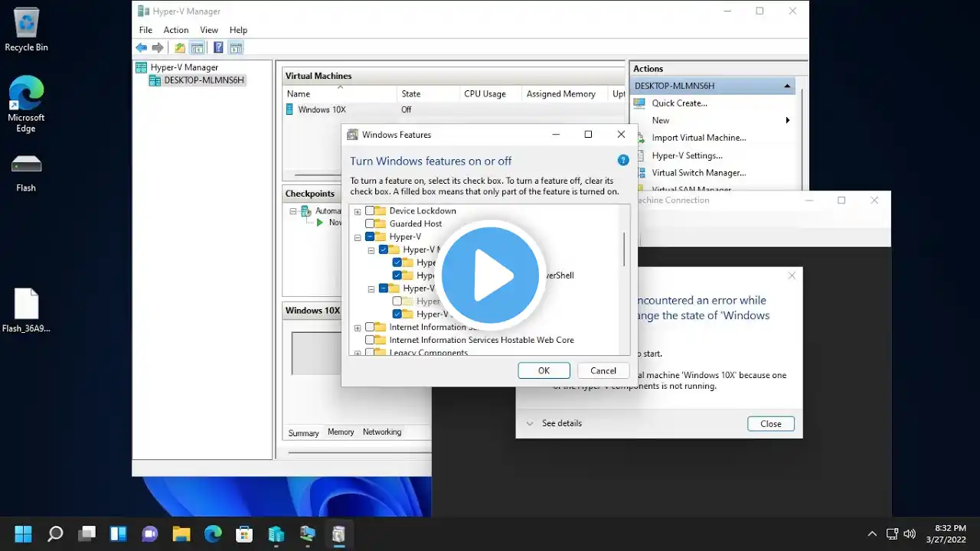Click the Forward arrow in Hyper-V Manager toolbar
Image resolution: width=980 pixels, height=551 pixels.
158,47
